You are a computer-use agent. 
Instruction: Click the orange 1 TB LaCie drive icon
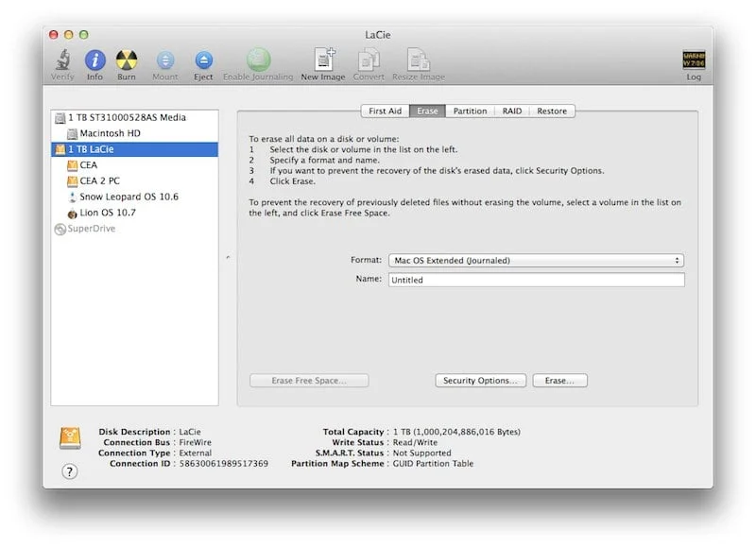[60, 149]
